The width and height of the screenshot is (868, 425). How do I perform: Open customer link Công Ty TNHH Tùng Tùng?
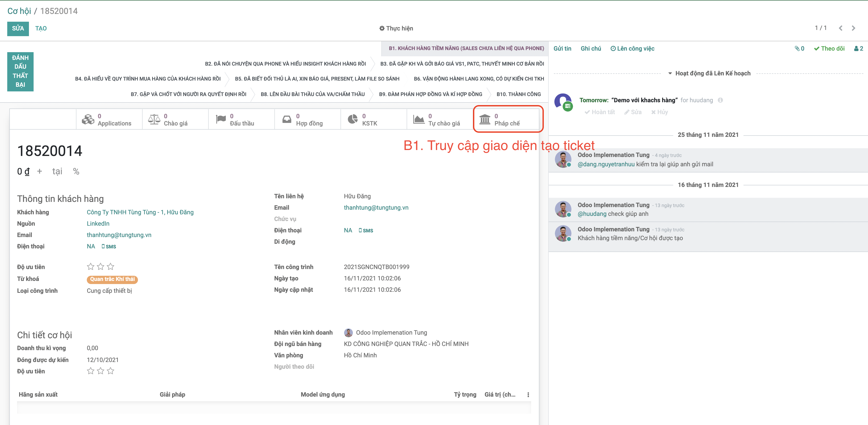(140, 212)
